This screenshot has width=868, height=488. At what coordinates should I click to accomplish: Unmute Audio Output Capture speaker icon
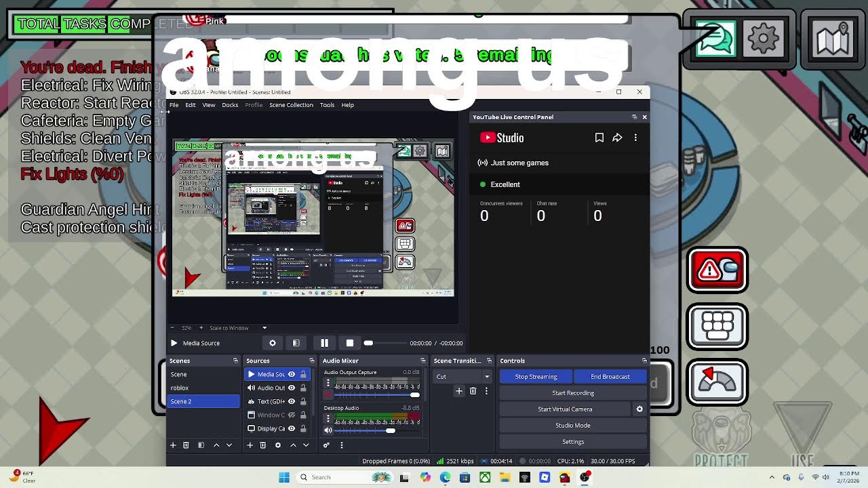point(328,394)
